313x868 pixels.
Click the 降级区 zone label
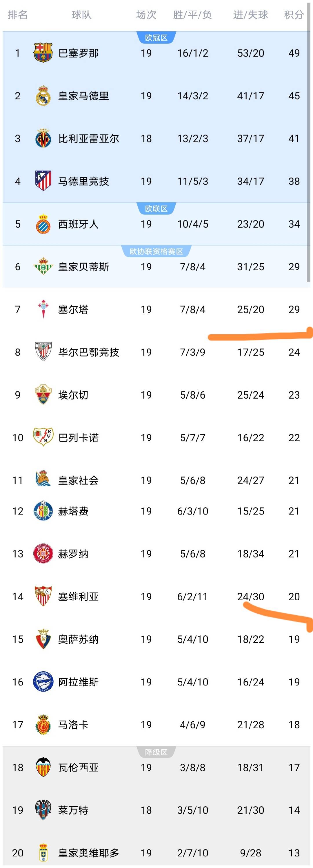(x=156, y=752)
